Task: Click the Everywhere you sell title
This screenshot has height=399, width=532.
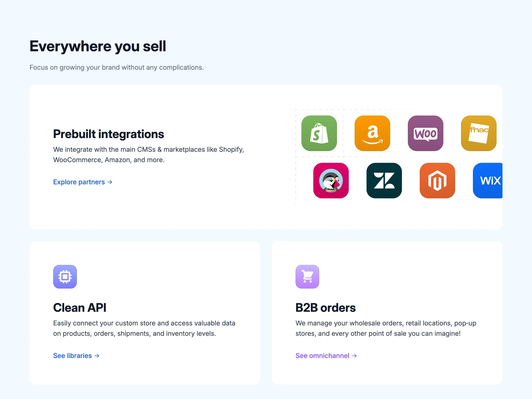Action: (x=98, y=47)
